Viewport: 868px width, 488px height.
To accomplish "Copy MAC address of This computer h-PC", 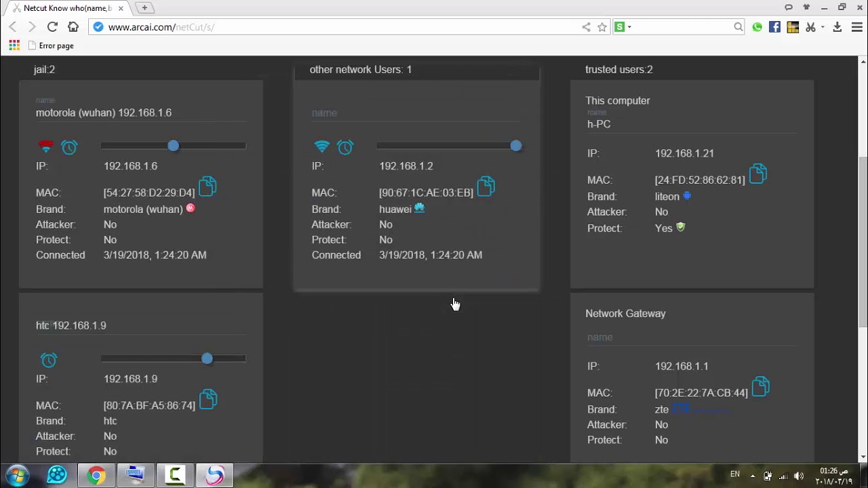I will coord(757,174).
